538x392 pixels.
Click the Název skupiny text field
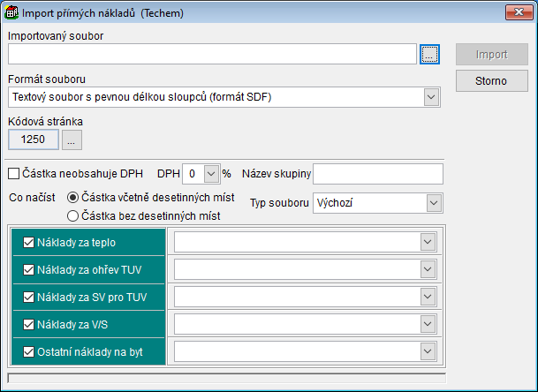[377, 174]
